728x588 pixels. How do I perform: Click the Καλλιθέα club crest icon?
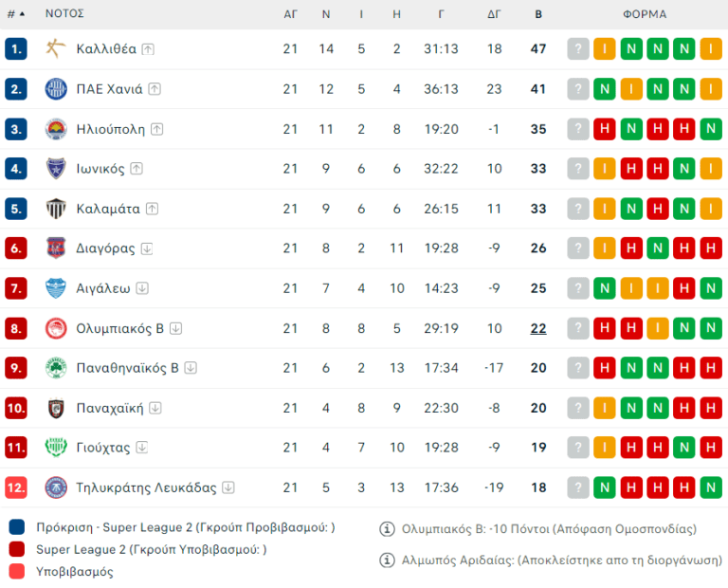56,49
